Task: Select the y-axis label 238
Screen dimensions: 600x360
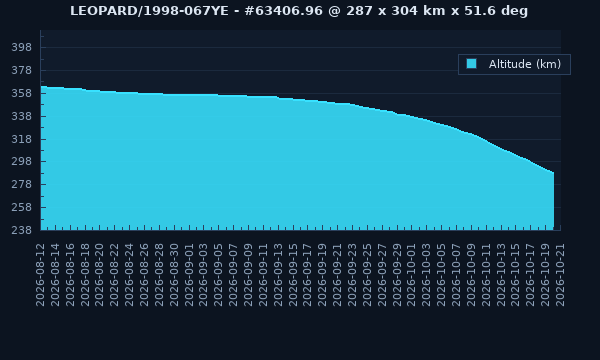Action: pyautogui.click(x=21, y=230)
